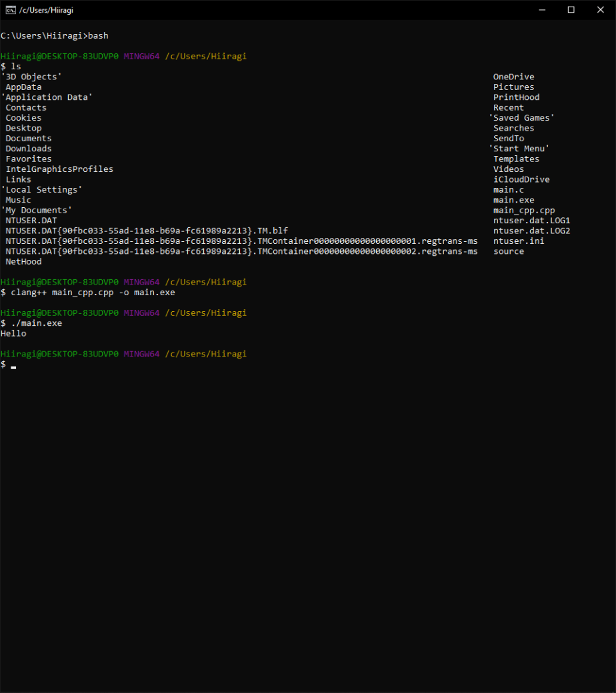Click the iCloudDrive folder name
This screenshot has height=693, width=616.
[521, 179]
